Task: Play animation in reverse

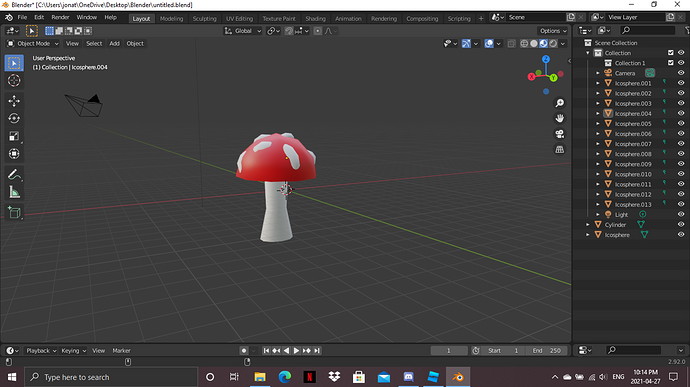Action: pyautogui.click(x=286, y=350)
